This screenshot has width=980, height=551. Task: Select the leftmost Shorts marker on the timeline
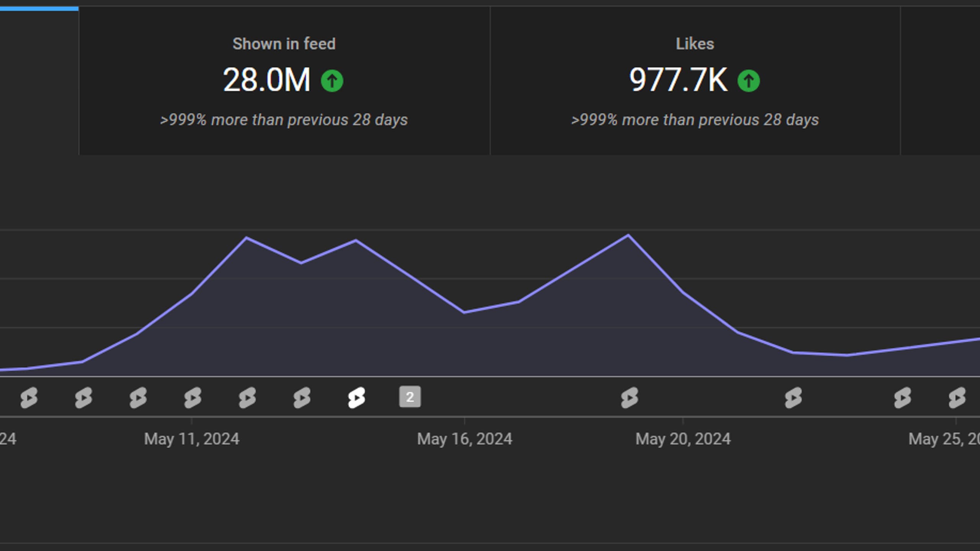tap(29, 398)
